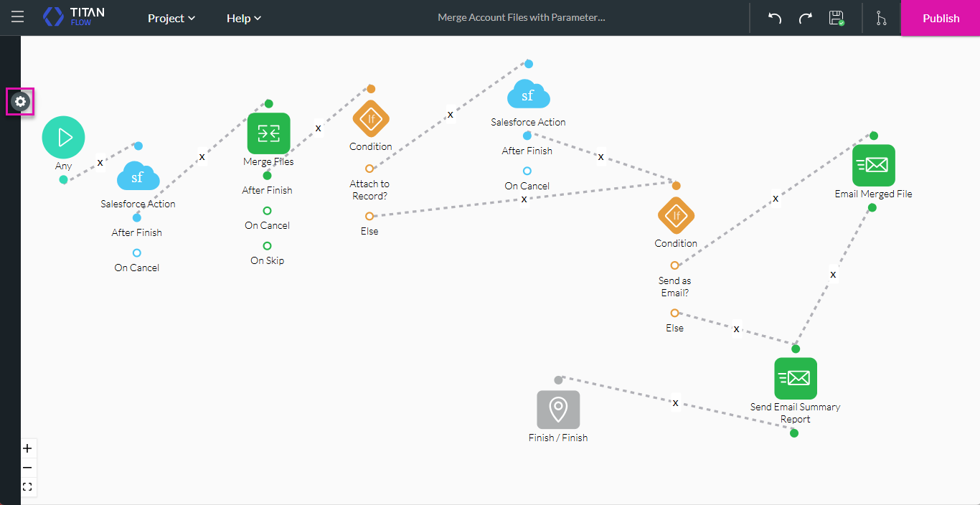Delete the link from second Else to Summary Report
The image size is (980, 505).
[x=736, y=329]
